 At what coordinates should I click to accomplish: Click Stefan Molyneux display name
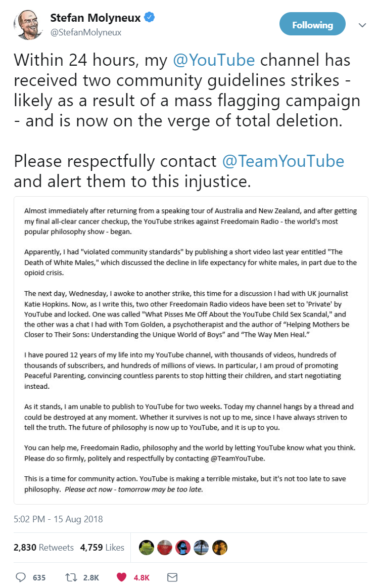[96, 18]
